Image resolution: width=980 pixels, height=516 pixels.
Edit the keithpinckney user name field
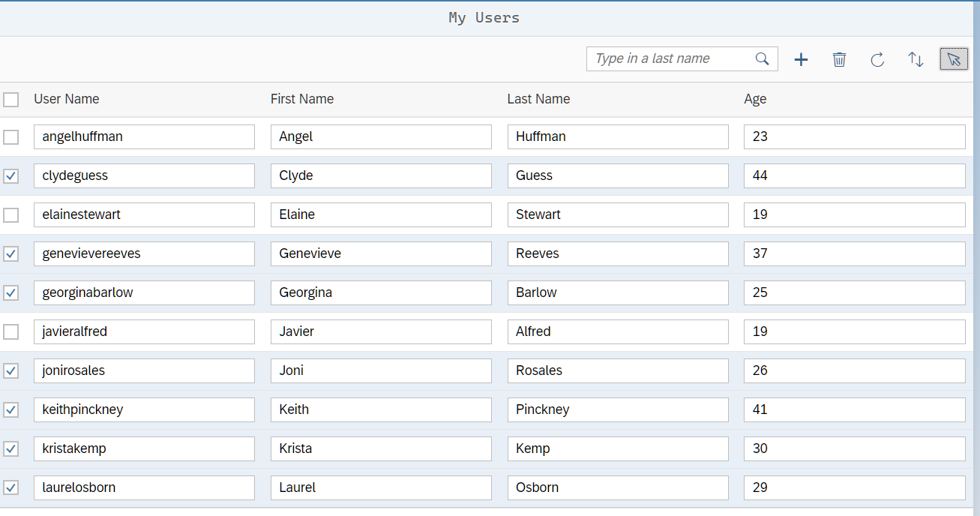point(144,409)
